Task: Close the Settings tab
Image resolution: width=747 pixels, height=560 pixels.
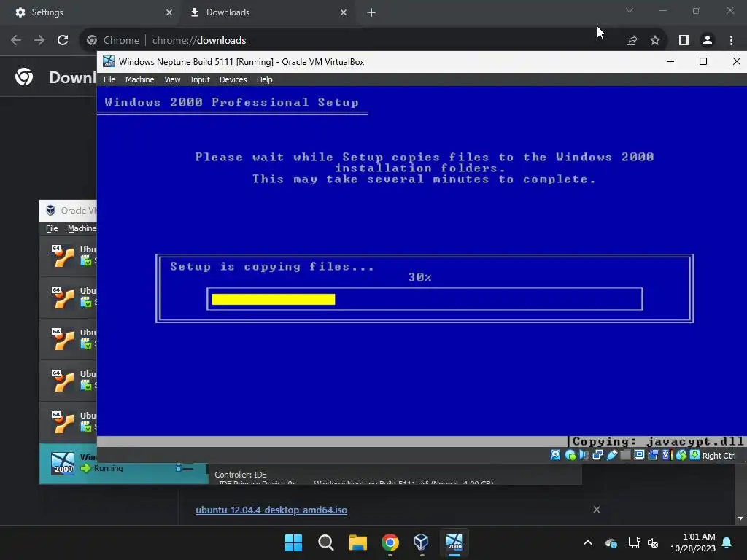Action: pyautogui.click(x=169, y=12)
